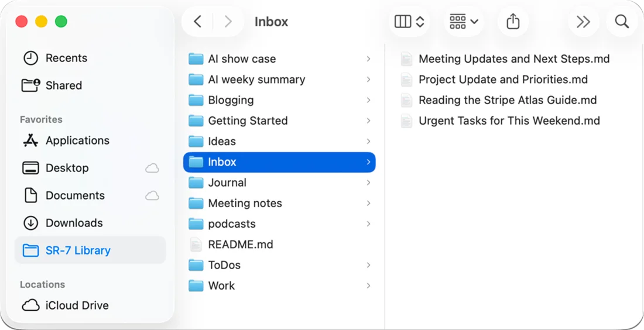Image resolution: width=644 pixels, height=330 pixels.
Task: Select the README.md file
Action: pos(279,244)
